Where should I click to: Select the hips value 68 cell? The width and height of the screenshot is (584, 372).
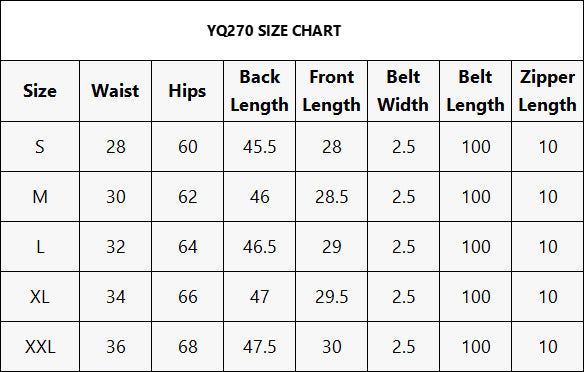tap(187, 347)
